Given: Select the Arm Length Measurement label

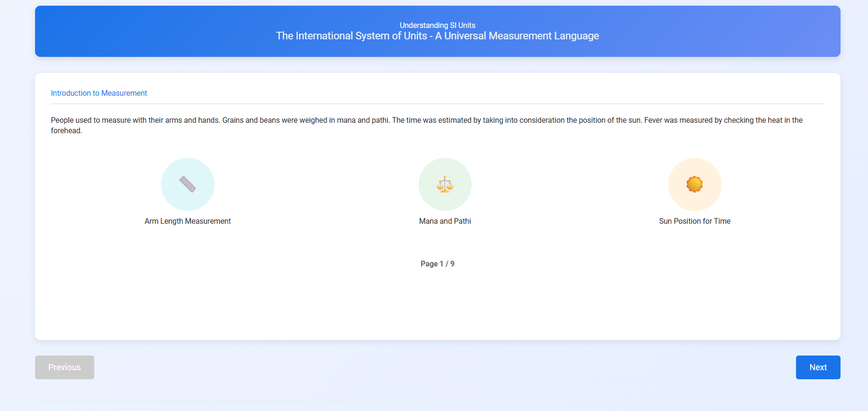Looking at the screenshot, I should point(188,221).
